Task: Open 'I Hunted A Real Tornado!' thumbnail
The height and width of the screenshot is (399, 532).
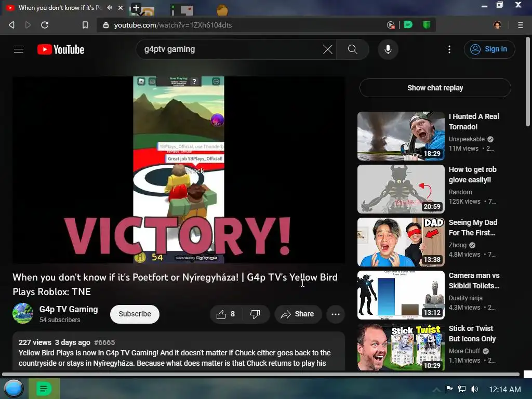Action: point(401,136)
